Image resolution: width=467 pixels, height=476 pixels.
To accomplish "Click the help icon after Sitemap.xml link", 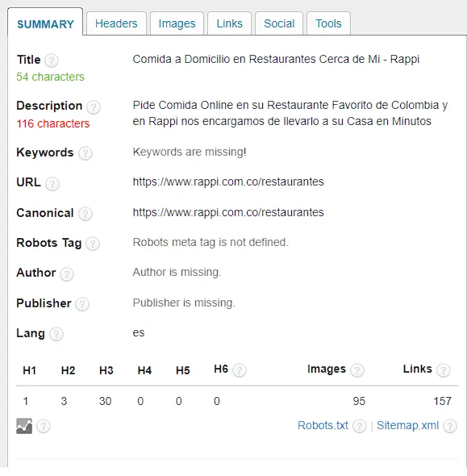I will click(x=450, y=426).
